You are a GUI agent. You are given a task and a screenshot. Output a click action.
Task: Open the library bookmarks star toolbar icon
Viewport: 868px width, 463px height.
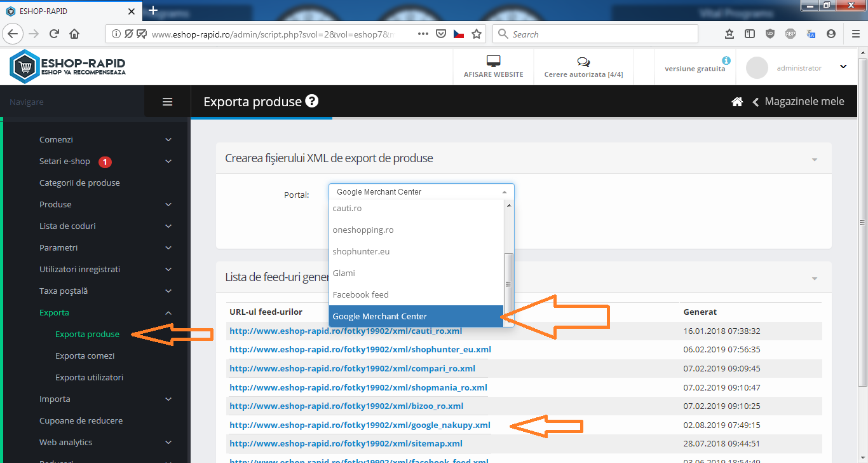[729, 34]
